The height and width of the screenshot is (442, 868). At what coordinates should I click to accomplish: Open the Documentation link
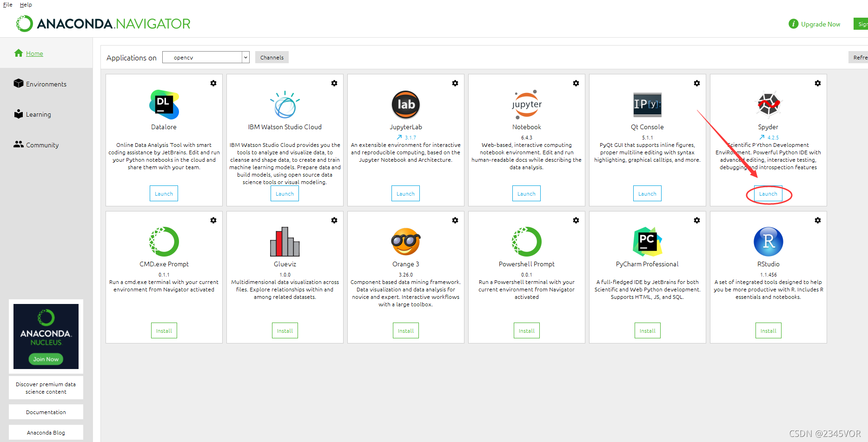click(x=46, y=412)
